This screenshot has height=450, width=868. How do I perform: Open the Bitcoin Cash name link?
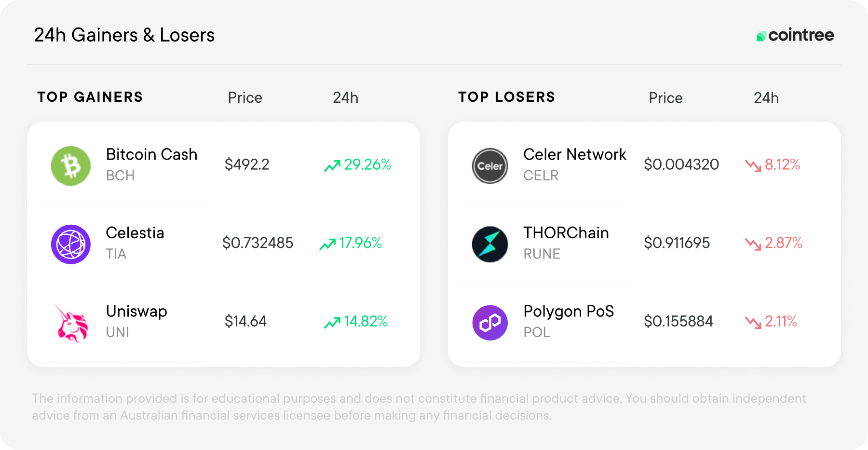click(151, 154)
